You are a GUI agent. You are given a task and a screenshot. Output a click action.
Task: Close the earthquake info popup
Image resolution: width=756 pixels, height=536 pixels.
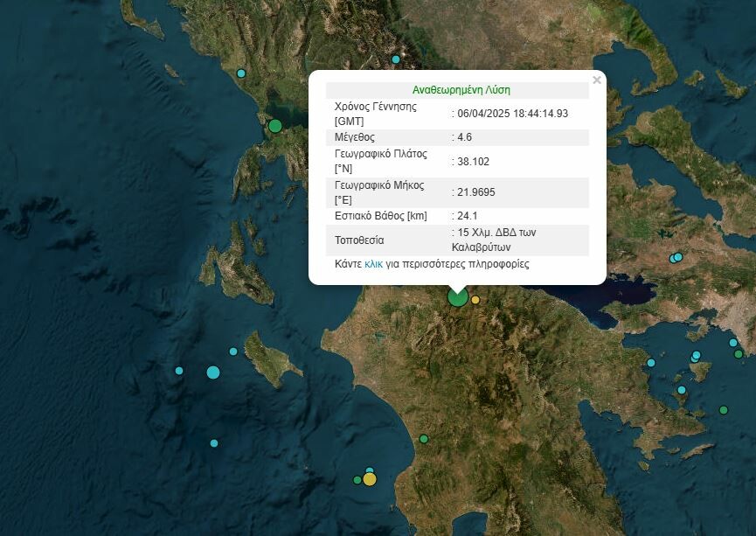(597, 80)
